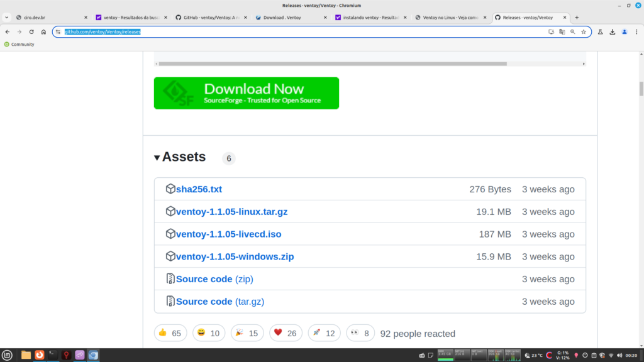
Task: Open the tab search dropdown arrow
Action: (x=6, y=18)
